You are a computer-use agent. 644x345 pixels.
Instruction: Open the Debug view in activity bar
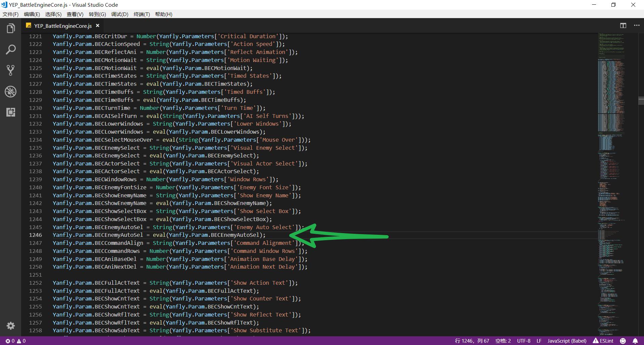pos(11,91)
